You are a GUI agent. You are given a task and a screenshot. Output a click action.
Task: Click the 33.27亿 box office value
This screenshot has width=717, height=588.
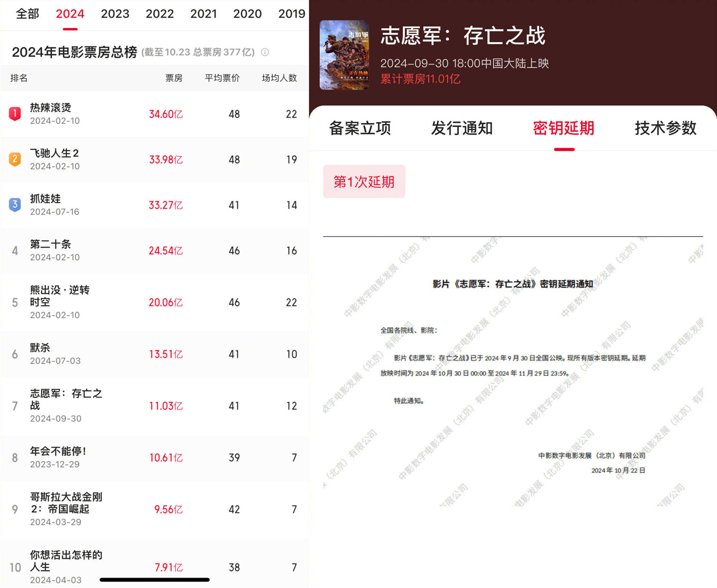166,205
